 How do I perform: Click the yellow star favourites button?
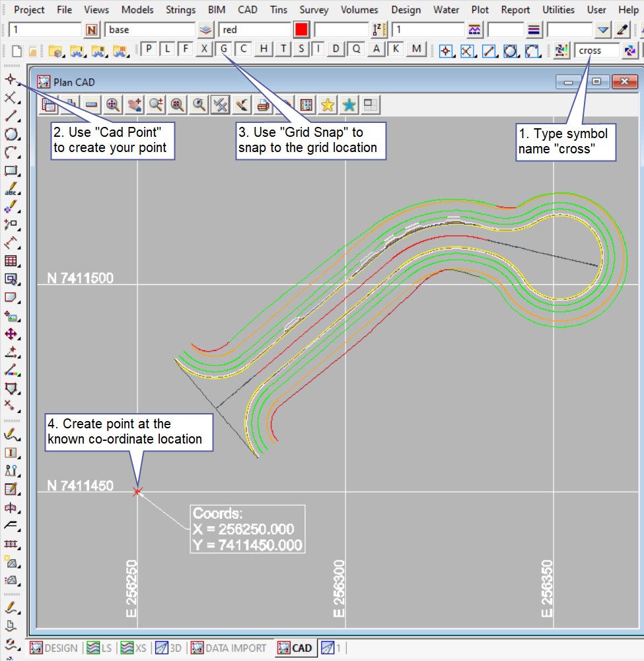[x=328, y=104]
